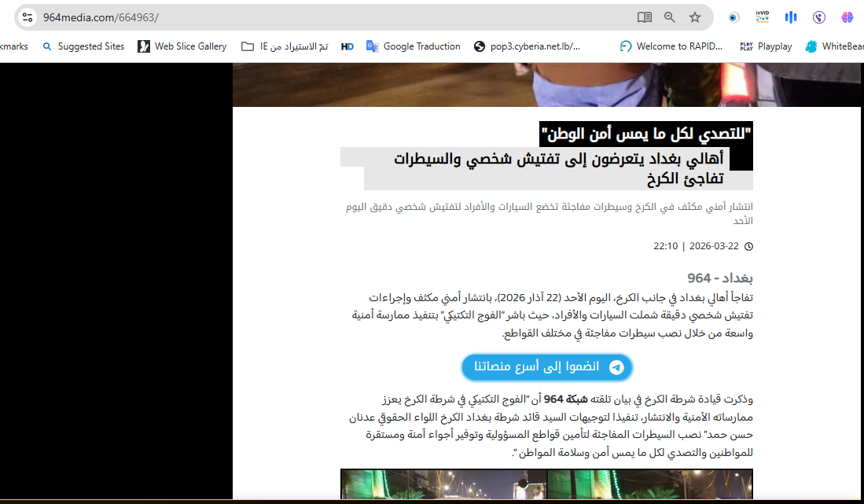Click the black highlighted headline about homeland security
Screen dimensions: 864x504
pyautogui.click(x=645, y=134)
